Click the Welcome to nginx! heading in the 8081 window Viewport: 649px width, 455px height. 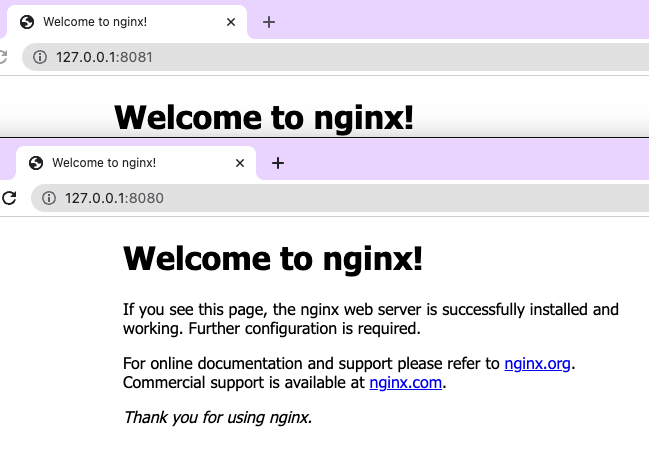(264, 118)
